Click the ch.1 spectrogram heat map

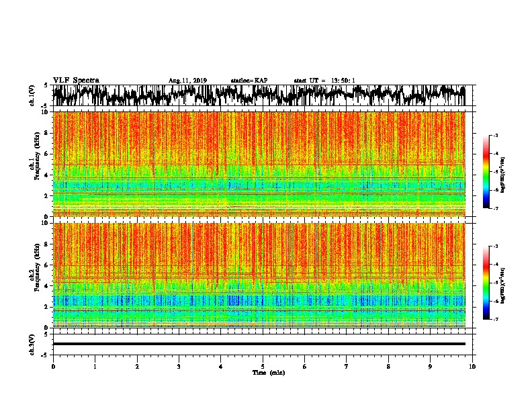[259, 164]
